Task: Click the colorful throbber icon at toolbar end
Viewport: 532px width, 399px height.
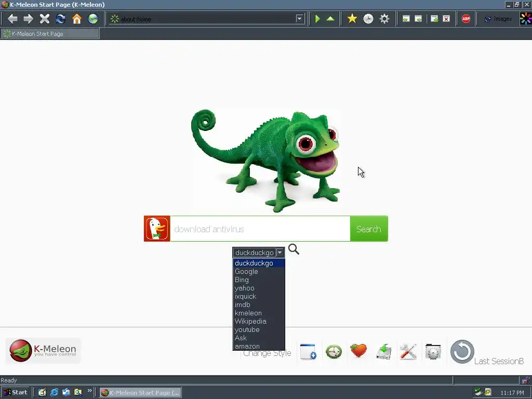Action: 526,19
